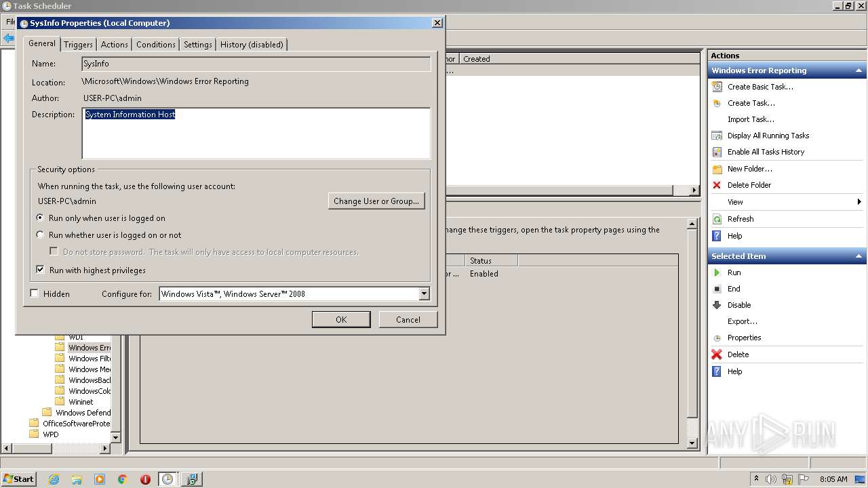Viewport: 868px width, 488px height.
Task: Open Chrome from the taskbar
Action: click(x=123, y=479)
